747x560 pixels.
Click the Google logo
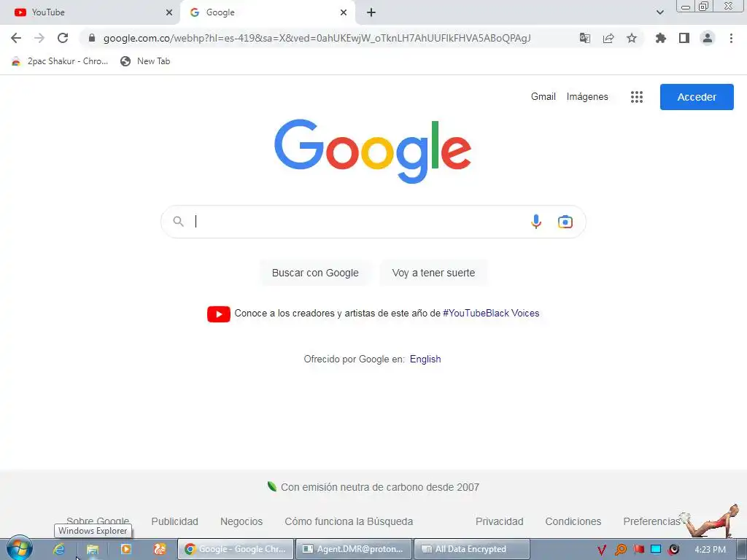373,151
